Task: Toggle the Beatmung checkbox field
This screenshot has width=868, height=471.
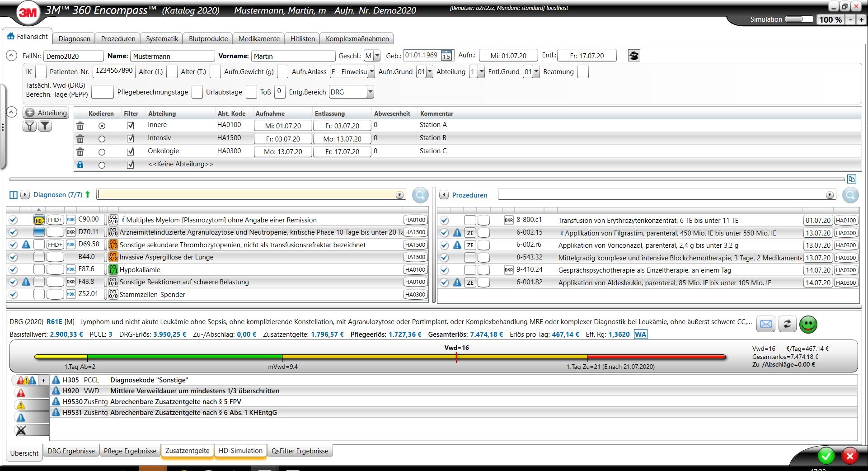Action: pos(583,72)
